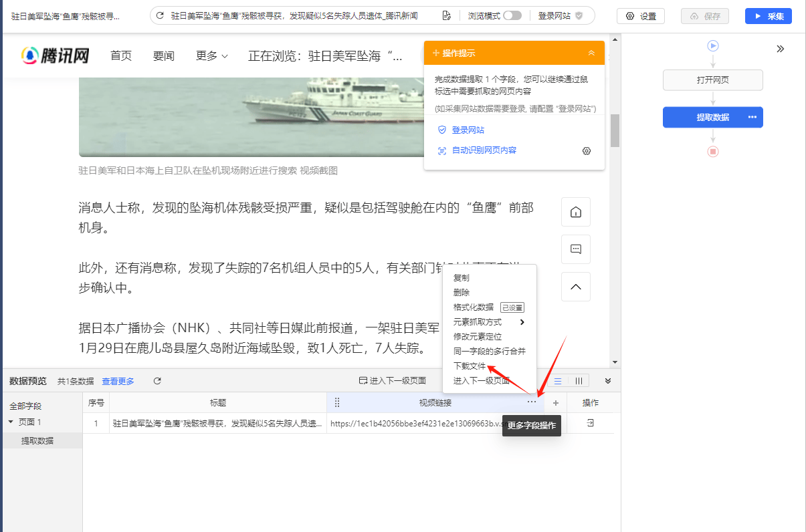Collapse the workflow panel with the double arrow
This screenshot has width=806, height=532.
pos(780,49)
